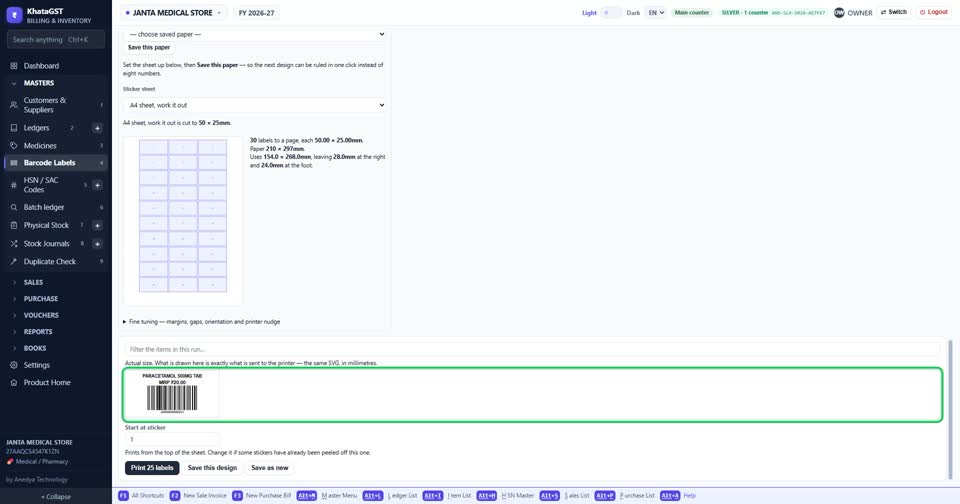
Task: Click the KhataGST rupee logo icon
Action: [x=14, y=15]
